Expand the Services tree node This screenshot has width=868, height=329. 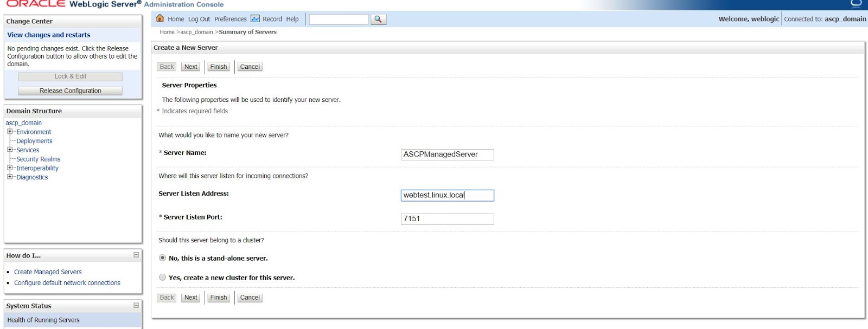pos(10,150)
